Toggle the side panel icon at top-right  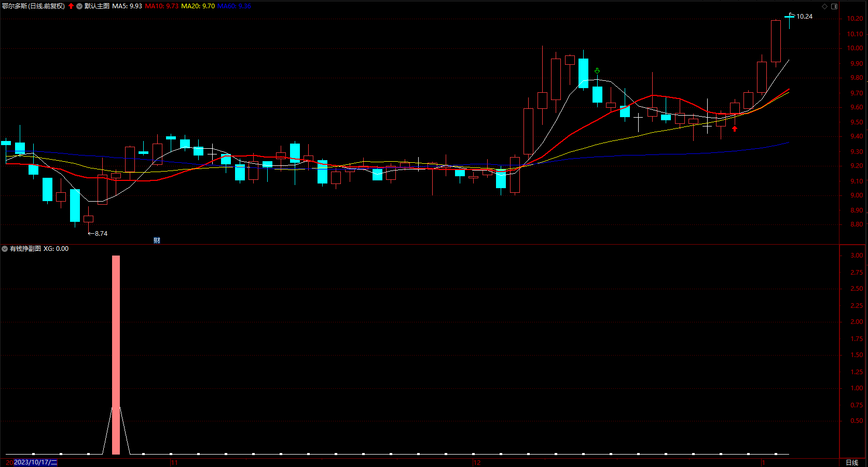(x=834, y=6)
